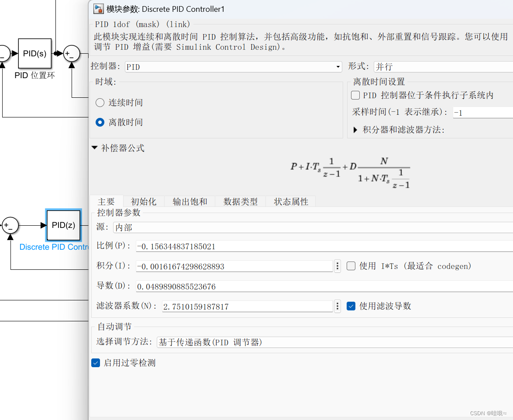Open the source (源) dropdown showing 内部
Screen dimensions: 513x420
pyautogui.click(x=313, y=227)
